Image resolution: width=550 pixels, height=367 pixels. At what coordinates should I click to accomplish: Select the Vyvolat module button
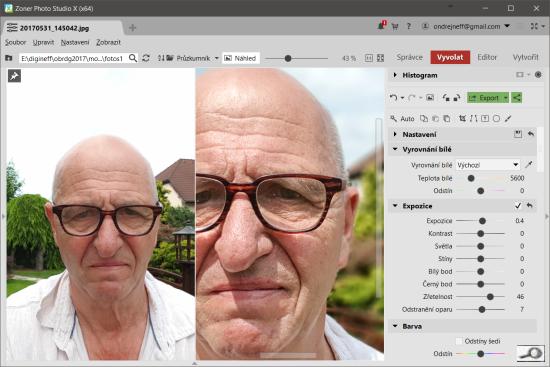click(450, 57)
